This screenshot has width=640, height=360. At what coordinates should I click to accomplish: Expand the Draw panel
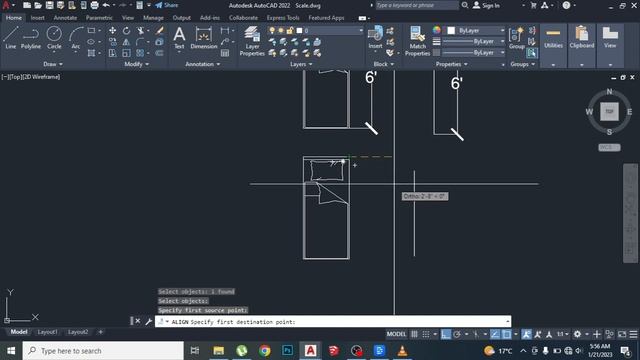tap(53, 64)
